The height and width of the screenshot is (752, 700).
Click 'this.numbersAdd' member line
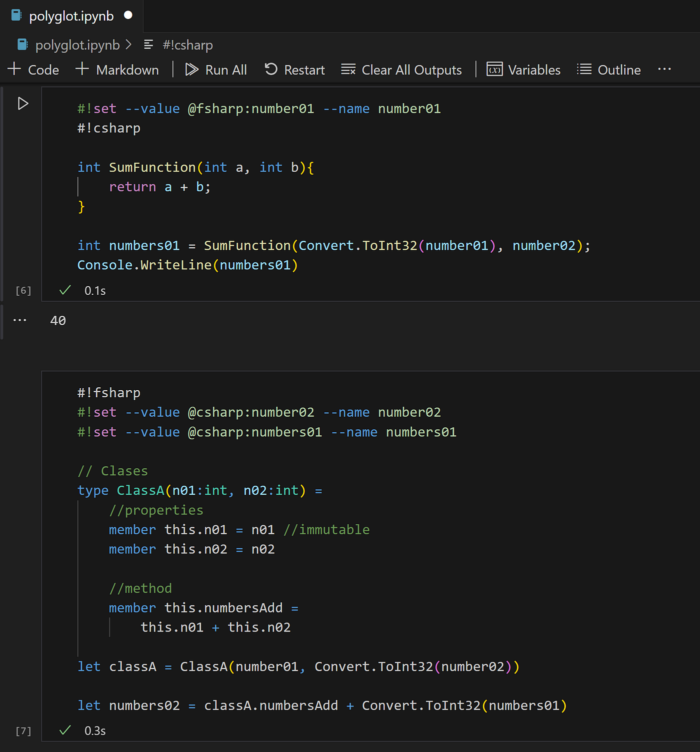pos(204,608)
